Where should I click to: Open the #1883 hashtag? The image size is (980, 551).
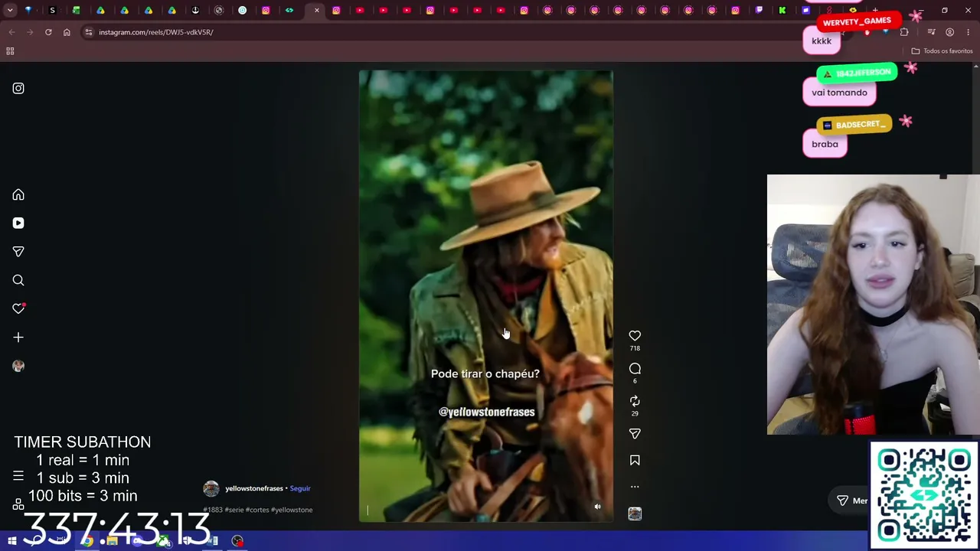pyautogui.click(x=212, y=510)
